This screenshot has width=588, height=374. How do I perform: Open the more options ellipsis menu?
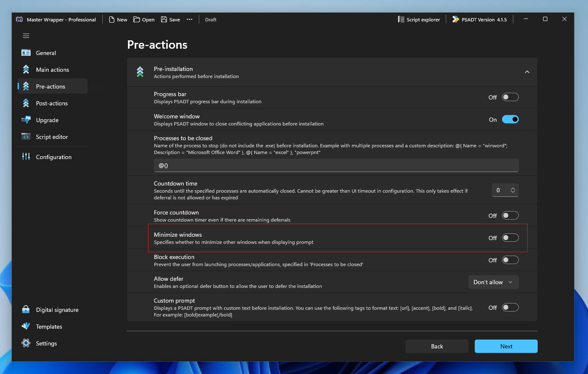[x=190, y=19]
